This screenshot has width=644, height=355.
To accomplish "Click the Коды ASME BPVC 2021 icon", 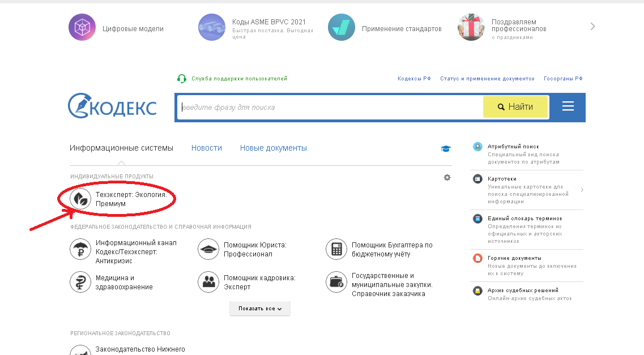I will (212, 27).
